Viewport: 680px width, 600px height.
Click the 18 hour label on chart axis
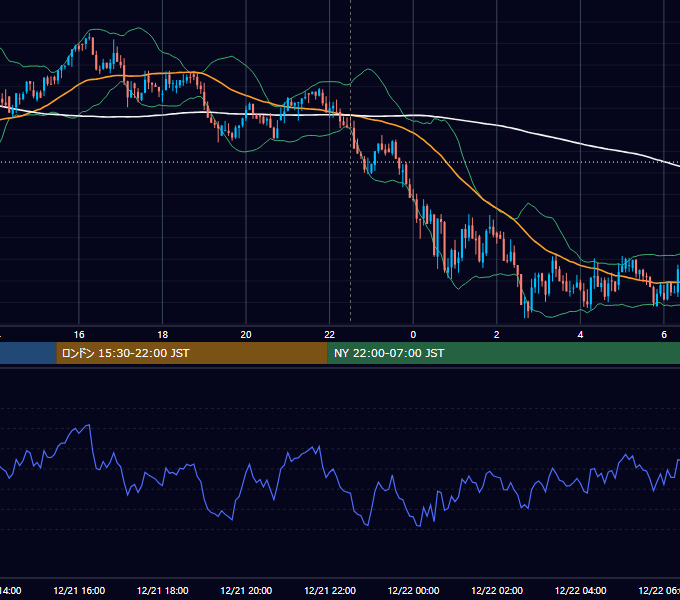tap(163, 334)
